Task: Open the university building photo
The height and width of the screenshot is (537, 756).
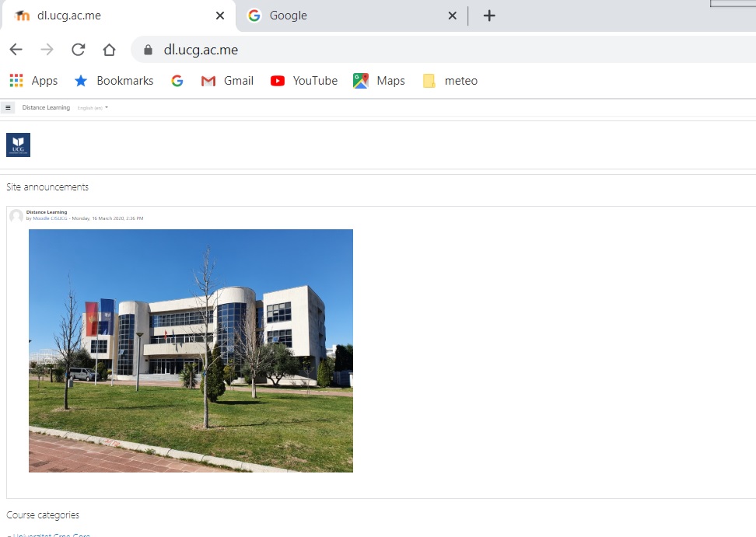Action: 191,350
